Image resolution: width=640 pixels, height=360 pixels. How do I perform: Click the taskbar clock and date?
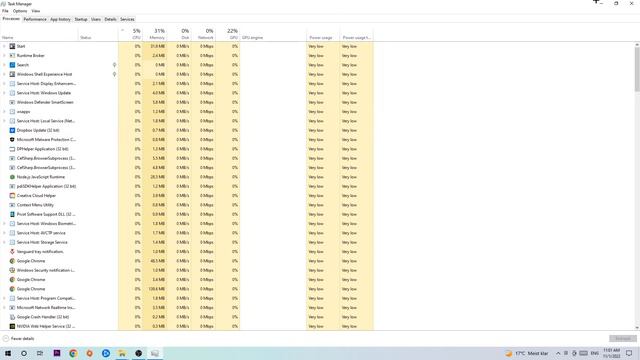pyautogui.click(x=611, y=353)
